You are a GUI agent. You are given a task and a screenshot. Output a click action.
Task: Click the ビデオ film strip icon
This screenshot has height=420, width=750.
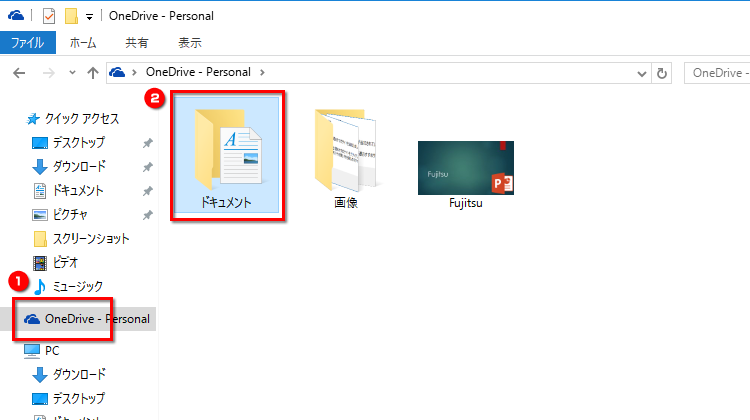[40, 263]
